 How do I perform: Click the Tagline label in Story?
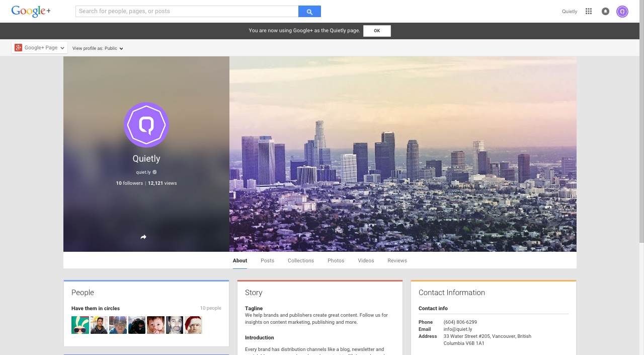click(254, 308)
